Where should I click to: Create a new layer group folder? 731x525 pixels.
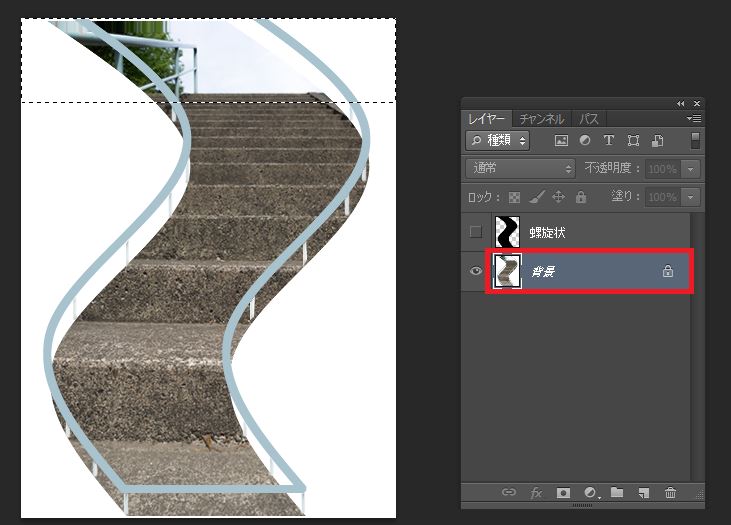(617, 493)
